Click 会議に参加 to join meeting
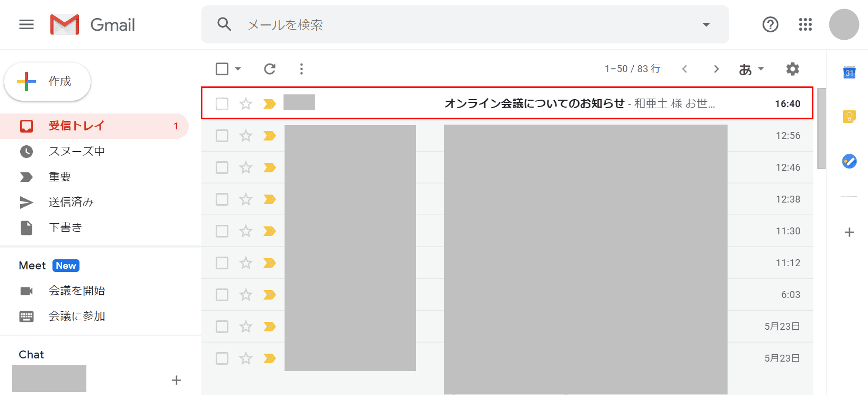868x395 pixels. 77,316
